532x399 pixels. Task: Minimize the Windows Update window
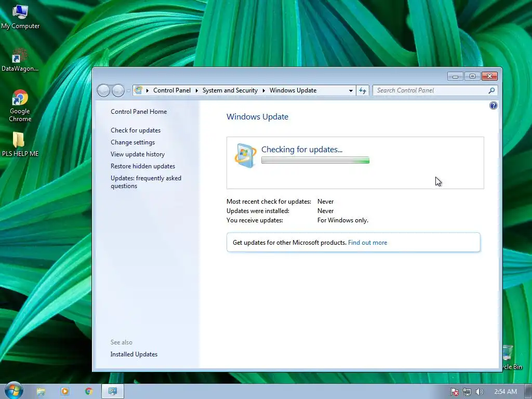pos(455,76)
